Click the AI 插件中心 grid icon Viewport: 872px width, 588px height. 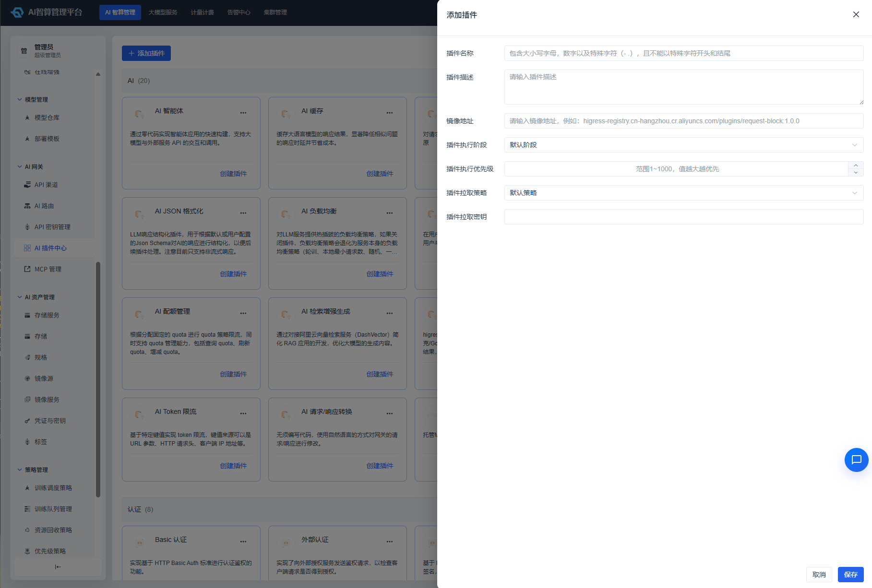(x=27, y=248)
